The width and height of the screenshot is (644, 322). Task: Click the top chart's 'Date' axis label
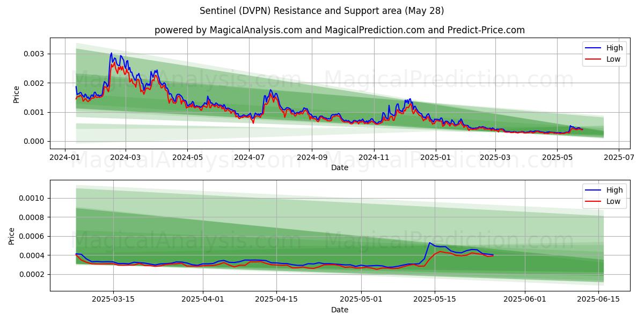click(x=340, y=167)
